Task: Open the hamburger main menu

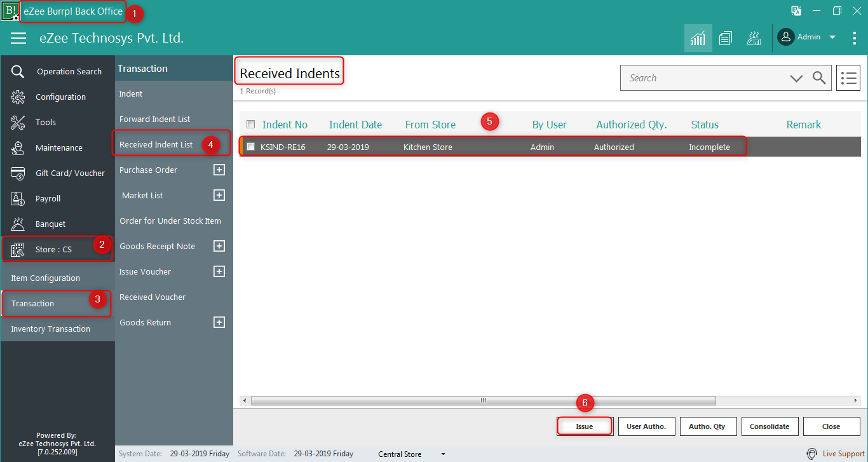Action: point(18,38)
